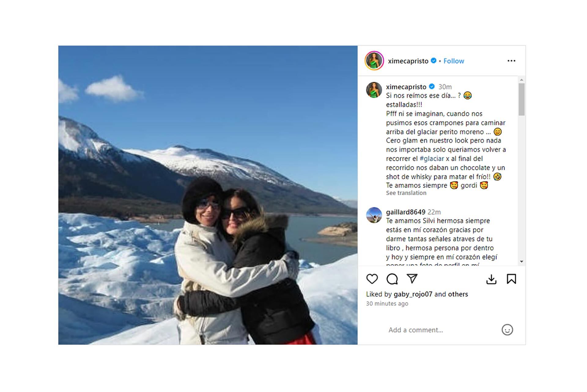Download the post with the download icon
The width and height of the screenshot is (587, 392).
491,279
